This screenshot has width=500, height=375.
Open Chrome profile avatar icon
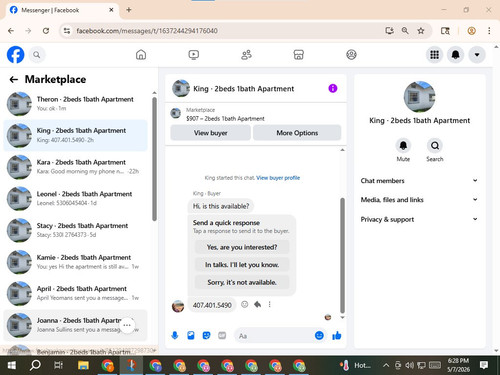coord(471,31)
